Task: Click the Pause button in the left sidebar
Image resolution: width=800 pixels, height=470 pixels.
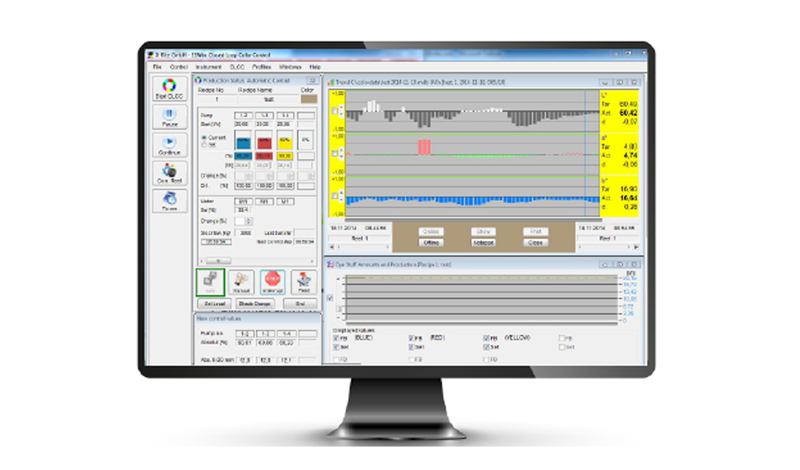Action: pos(169,117)
